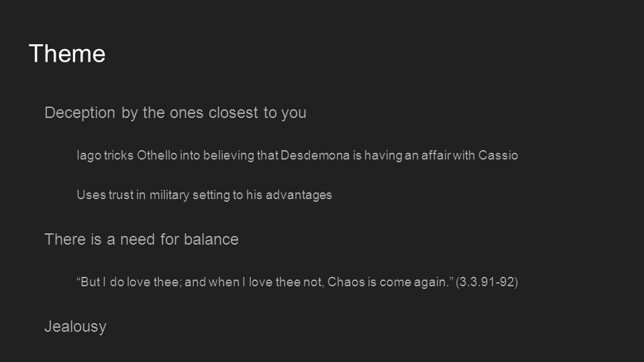The image size is (644, 362).
Task: Click the word 'believing'
Action: tap(229, 156)
